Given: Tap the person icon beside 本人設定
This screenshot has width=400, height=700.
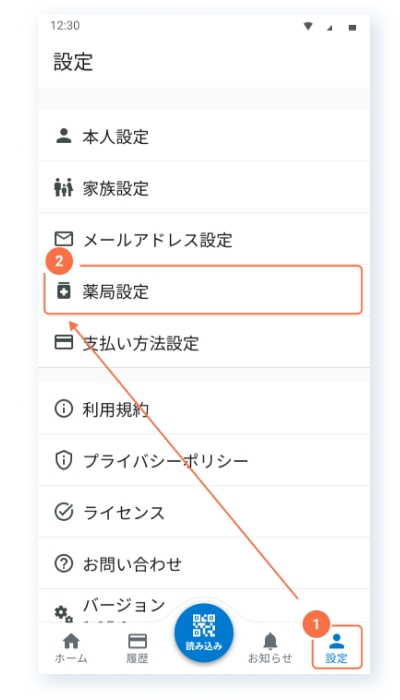Looking at the screenshot, I should coord(63,136).
